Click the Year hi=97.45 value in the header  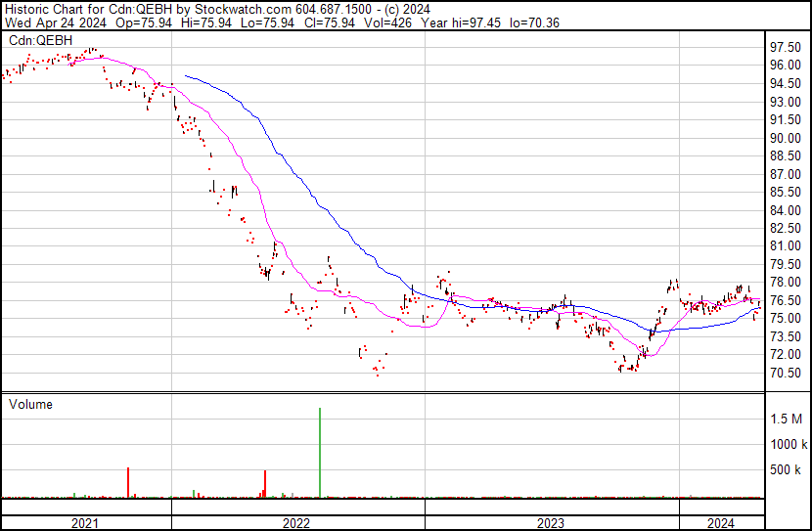tap(451, 21)
